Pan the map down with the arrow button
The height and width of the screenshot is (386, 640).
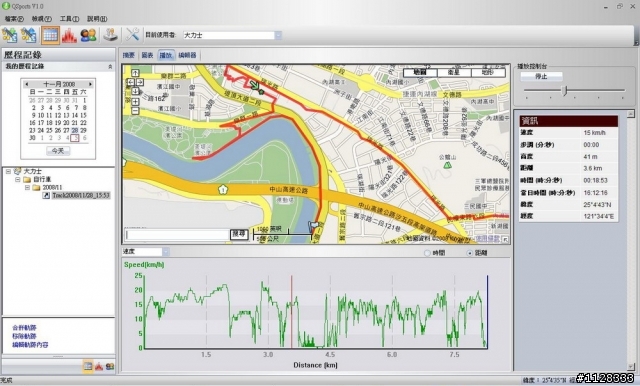(136, 91)
